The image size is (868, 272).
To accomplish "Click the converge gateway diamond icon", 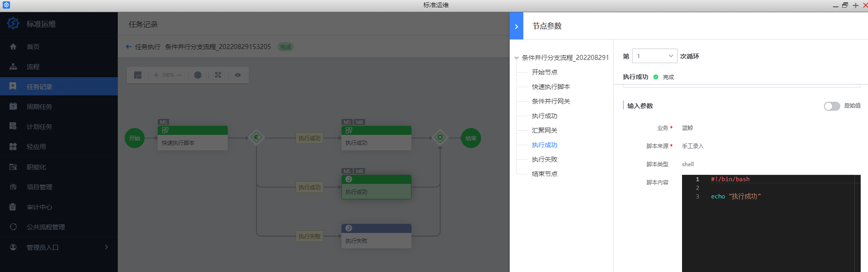I will tap(440, 137).
